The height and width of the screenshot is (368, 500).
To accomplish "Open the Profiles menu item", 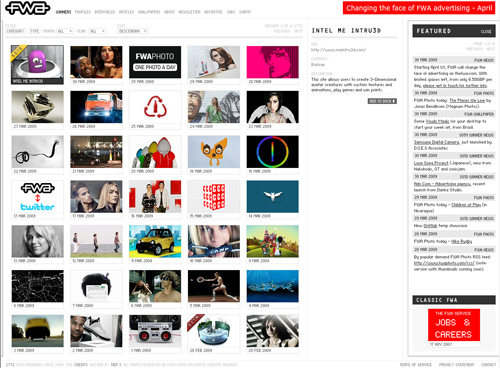I will (x=83, y=12).
